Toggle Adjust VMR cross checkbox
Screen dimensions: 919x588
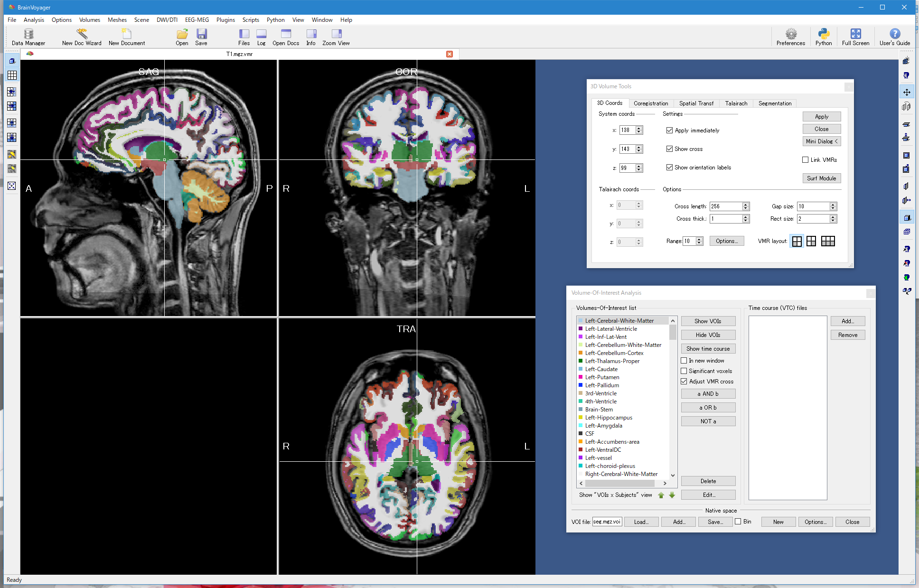point(684,381)
